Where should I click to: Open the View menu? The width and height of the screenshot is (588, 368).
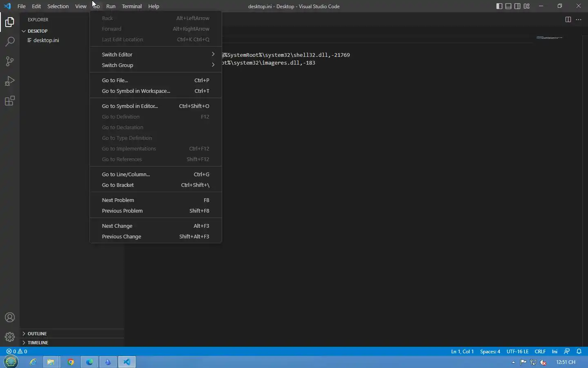coord(81,6)
